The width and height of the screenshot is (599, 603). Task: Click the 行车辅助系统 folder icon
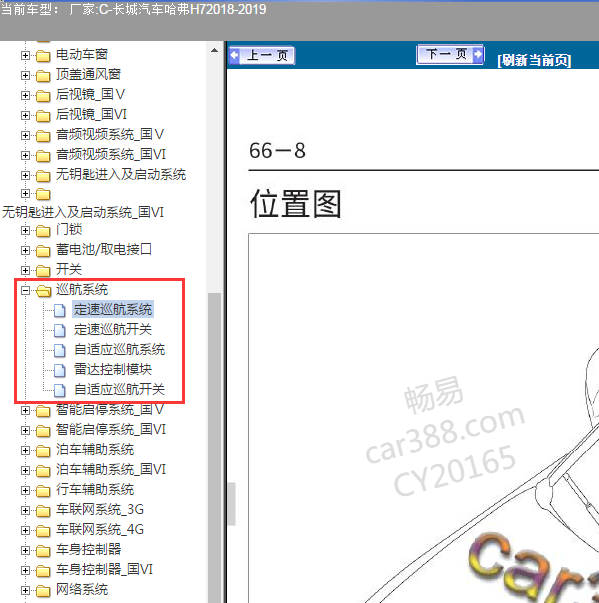pos(43,491)
